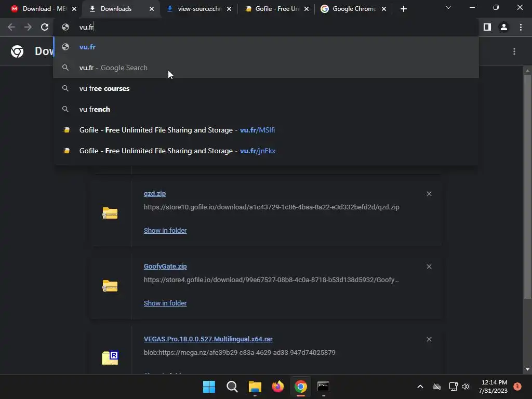Click the qzd.zip gofile source URL

tap(271, 207)
